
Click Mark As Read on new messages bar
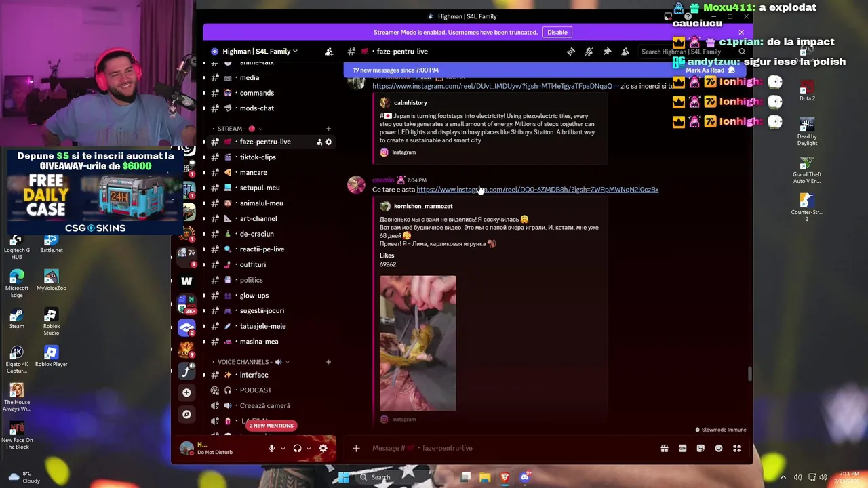click(x=710, y=70)
